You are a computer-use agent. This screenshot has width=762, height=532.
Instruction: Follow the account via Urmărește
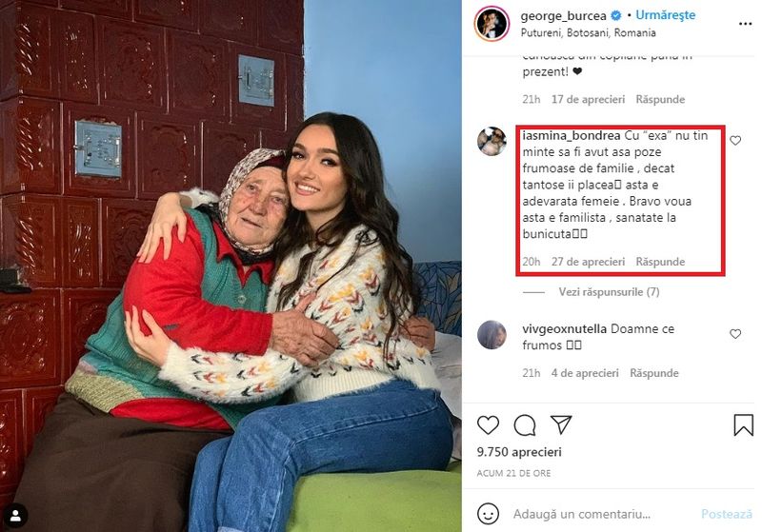665,15
